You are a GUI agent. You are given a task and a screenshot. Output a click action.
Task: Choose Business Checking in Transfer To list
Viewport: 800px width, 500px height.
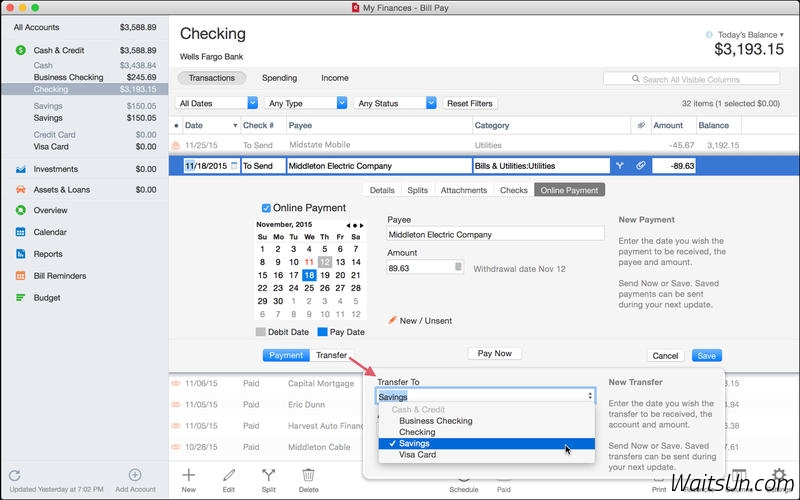[486, 421]
